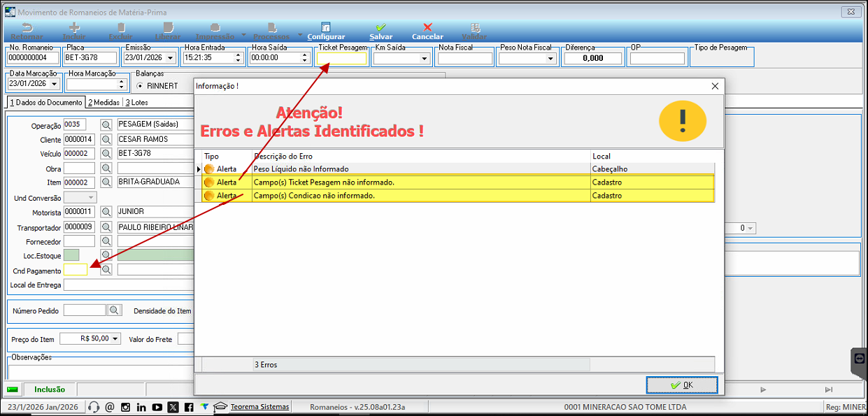Viewport: 868px width, 416px height.
Task: Switch to the 3 Lotes tab
Action: pyautogui.click(x=136, y=103)
